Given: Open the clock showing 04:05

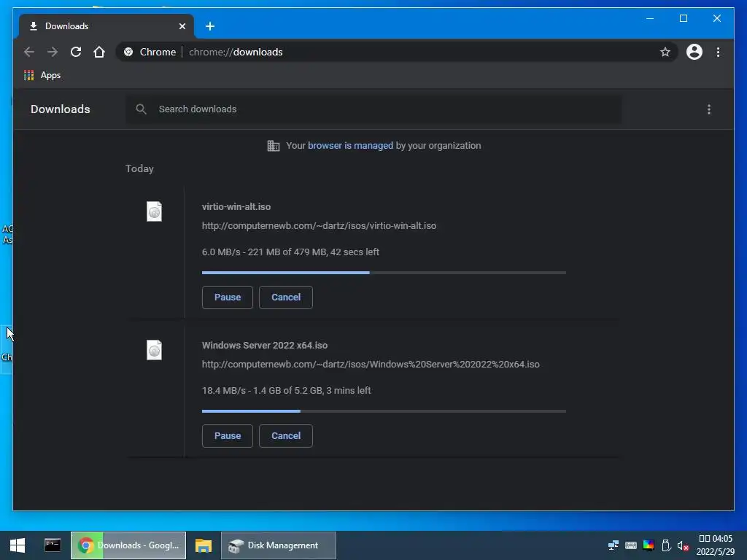Looking at the screenshot, I should 716,545.
